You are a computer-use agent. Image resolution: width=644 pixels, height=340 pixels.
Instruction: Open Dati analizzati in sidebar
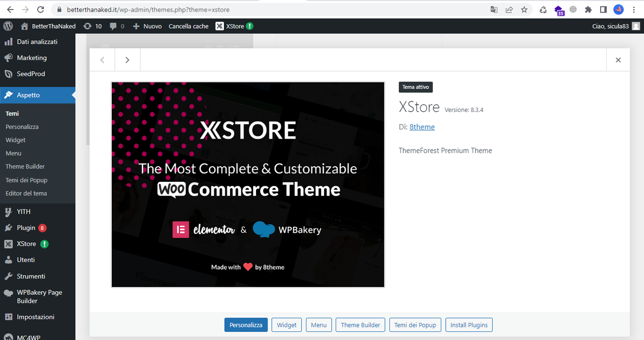38,42
